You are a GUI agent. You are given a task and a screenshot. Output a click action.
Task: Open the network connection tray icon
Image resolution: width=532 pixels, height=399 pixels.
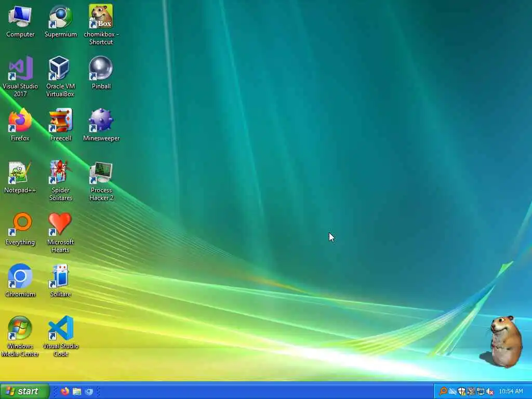(x=481, y=392)
